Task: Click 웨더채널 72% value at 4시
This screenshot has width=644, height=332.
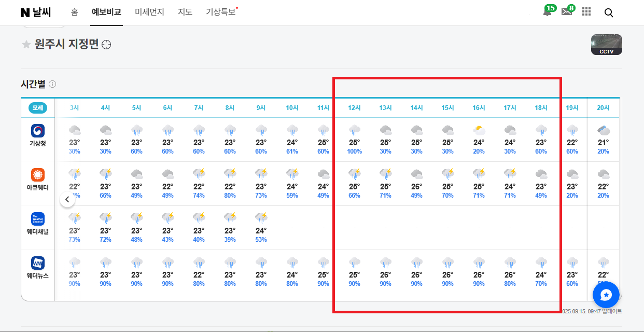Action: pos(106,240)
